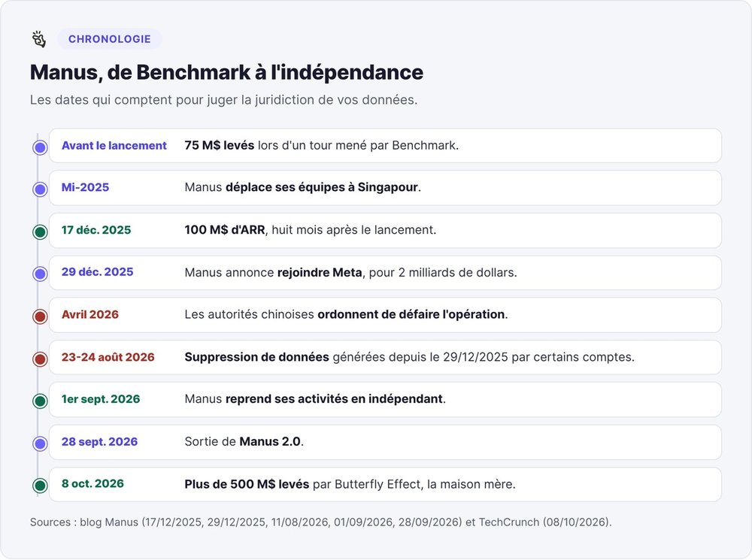Viewport: 752px width, 560px height.
Task: Select the '1er sept. 2026' date label
Action: tap(101, 399)
